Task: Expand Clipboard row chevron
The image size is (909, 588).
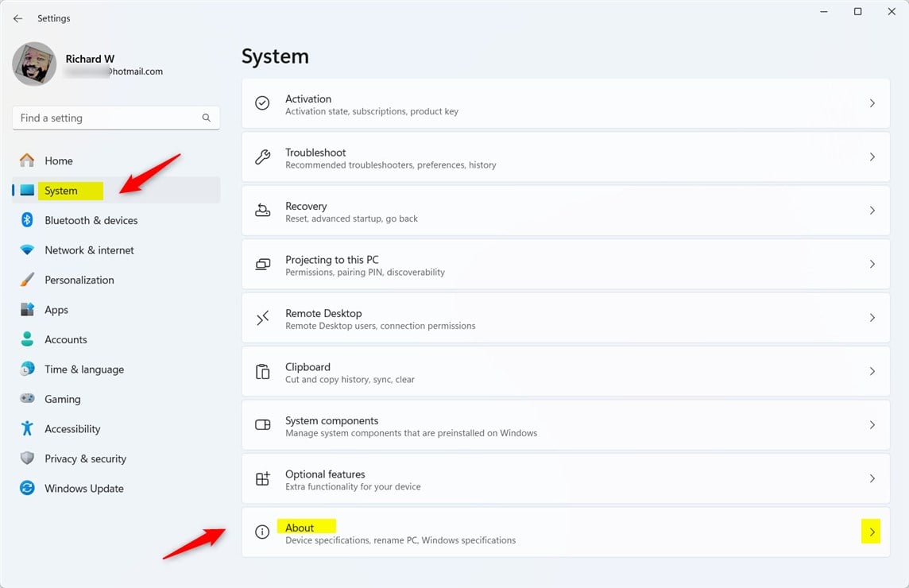Action: 872,371
